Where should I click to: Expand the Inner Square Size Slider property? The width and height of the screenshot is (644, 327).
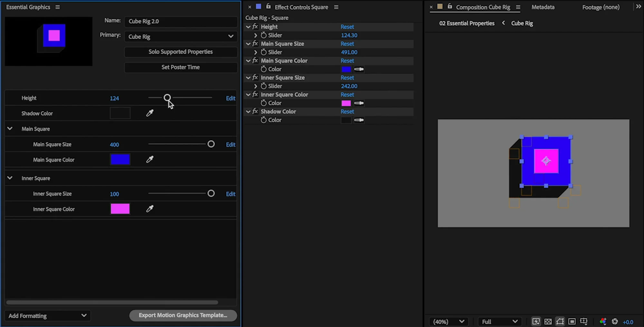(256, 86)
